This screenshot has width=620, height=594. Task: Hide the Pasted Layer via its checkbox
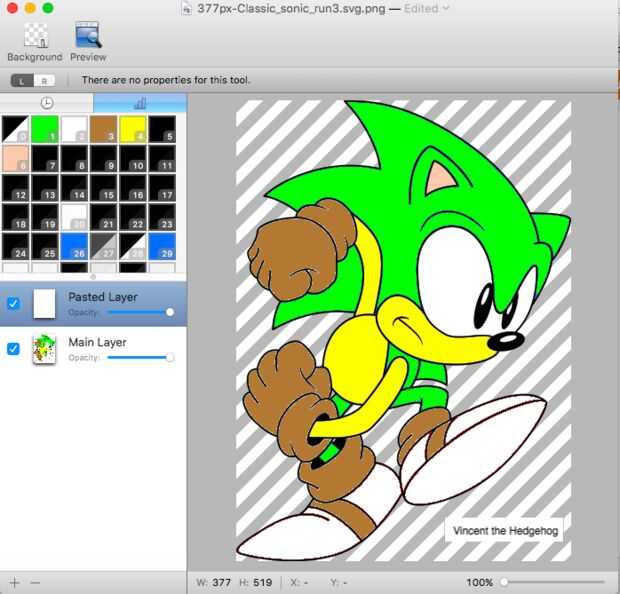click(x=13, y=304)
